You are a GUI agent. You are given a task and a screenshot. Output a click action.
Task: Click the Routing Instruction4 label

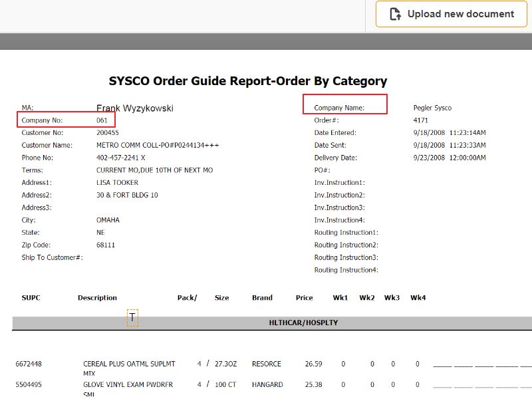click(346, 270)
